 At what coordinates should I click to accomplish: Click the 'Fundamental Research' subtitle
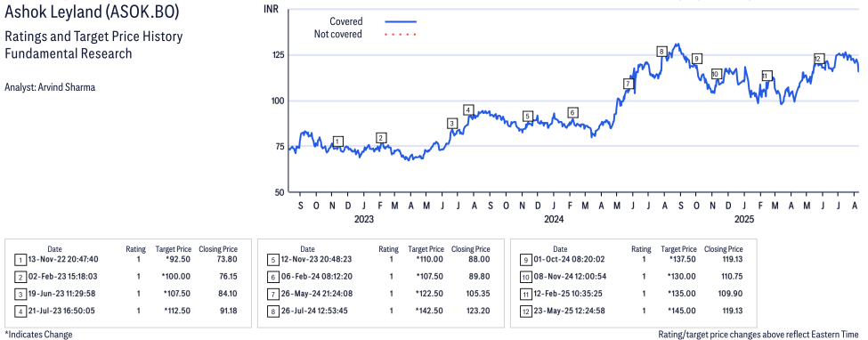[68, 53]
